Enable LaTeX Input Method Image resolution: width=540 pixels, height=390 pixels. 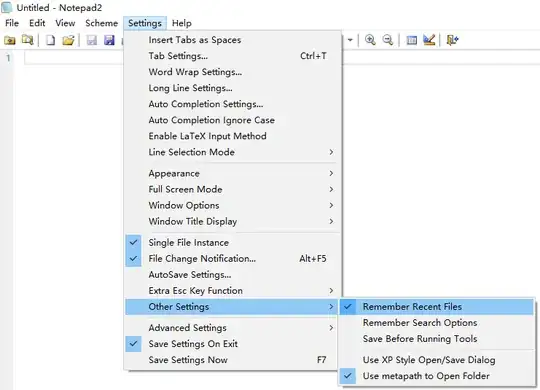(x=232, y=136)
